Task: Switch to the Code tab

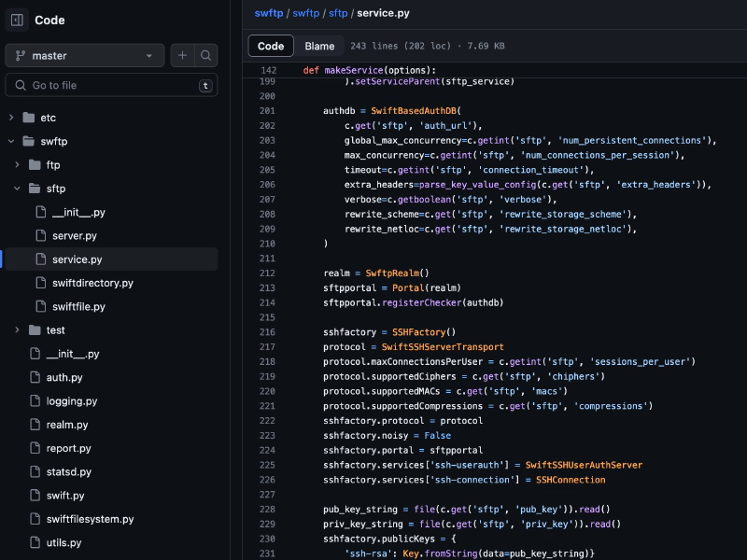Action: pyautogui.click(x=271, y=46)
